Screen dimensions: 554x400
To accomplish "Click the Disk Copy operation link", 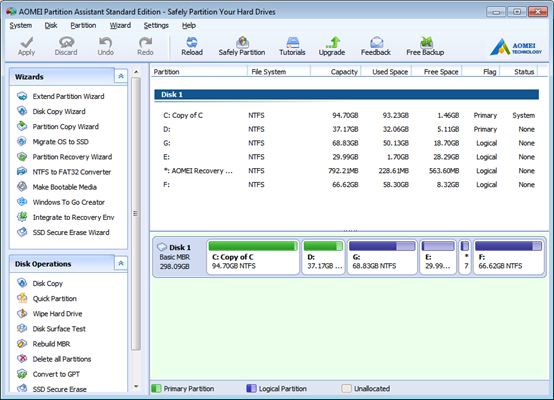I will pos(48,283).
